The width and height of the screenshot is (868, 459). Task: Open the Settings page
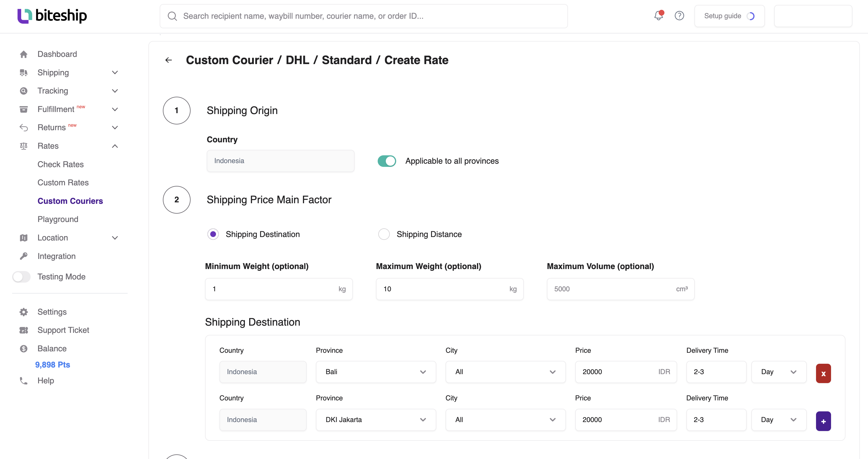point(52,312)
